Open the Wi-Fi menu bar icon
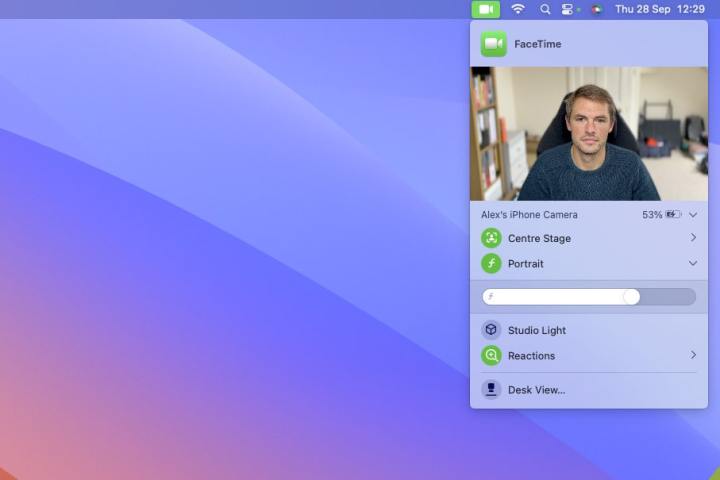 [x=518, y=9]
